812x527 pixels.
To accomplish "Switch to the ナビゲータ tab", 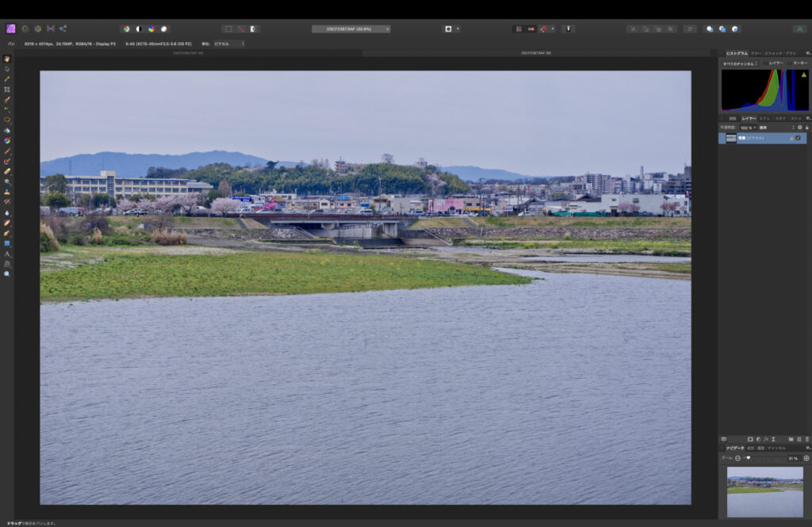I will [x=734, y=448].
